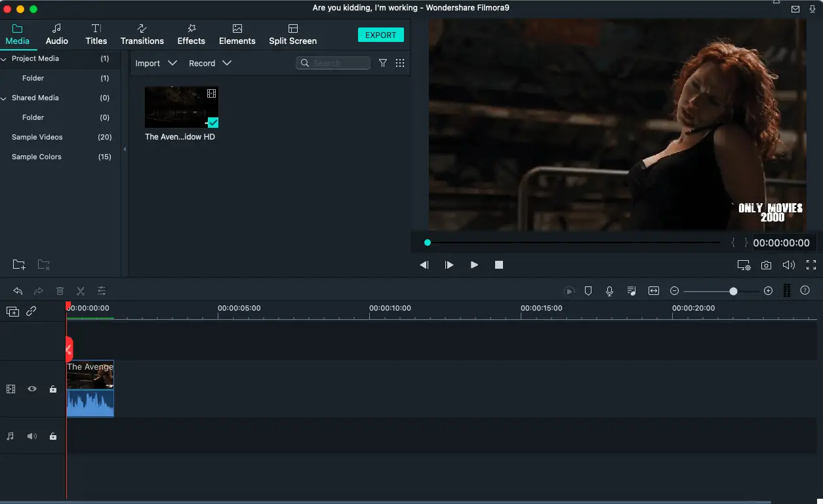
Task: Click the 00:00:00:00 preview timecode
Action: tap(781, 243)
